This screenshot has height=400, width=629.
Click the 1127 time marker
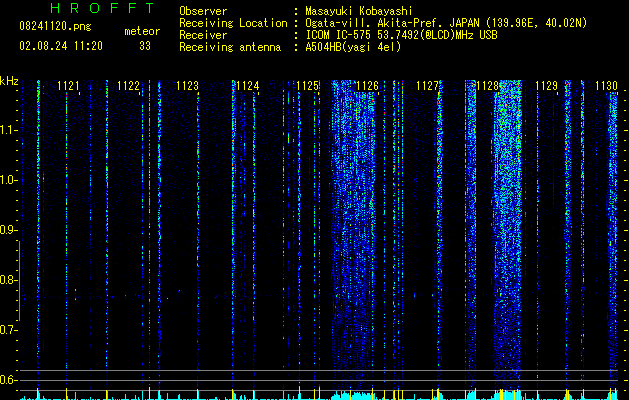(x=428, y=86)
